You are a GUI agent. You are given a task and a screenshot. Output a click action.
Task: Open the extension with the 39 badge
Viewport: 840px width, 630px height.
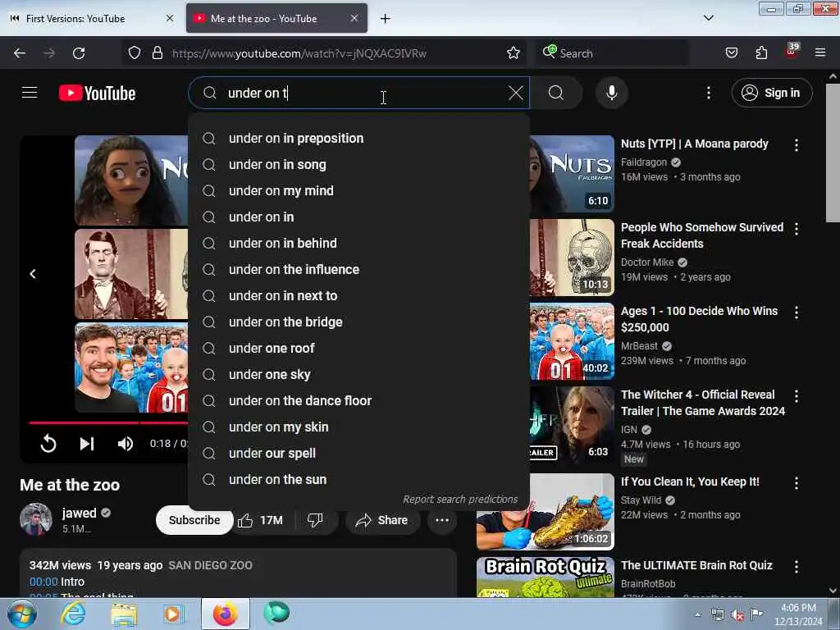point(792,52)
